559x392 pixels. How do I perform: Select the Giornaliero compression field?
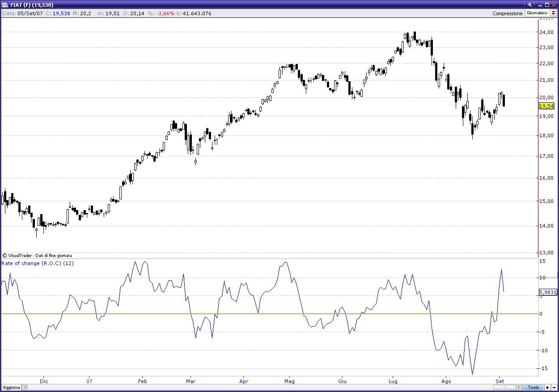point(537,13)
